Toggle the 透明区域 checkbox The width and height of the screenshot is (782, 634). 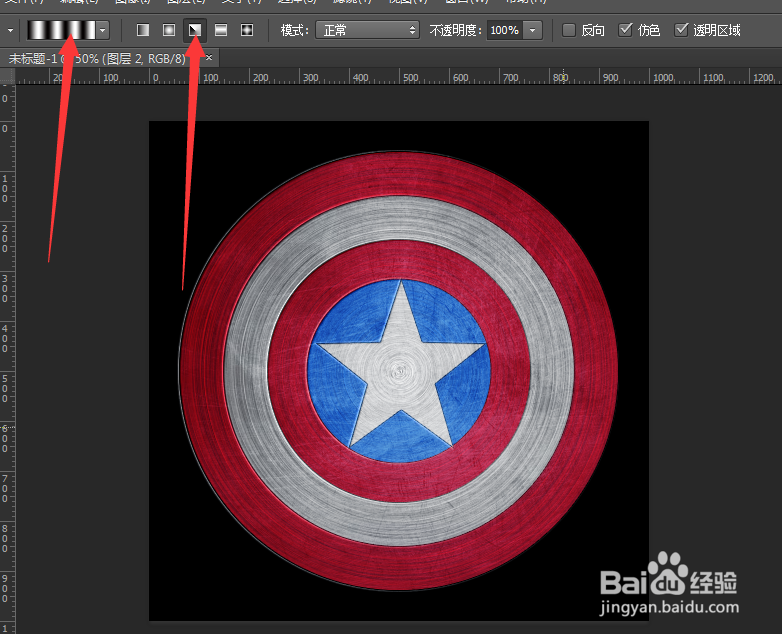click(681, 30)
